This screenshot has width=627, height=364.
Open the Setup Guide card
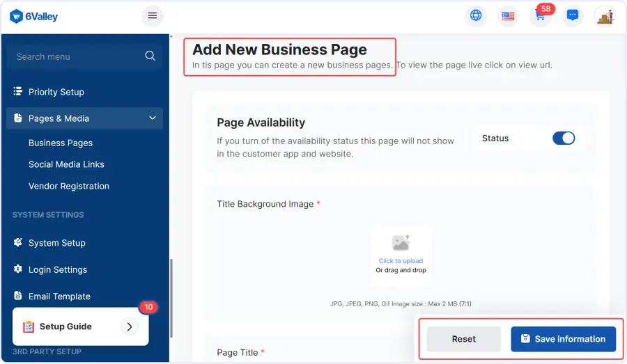point(80,326)
